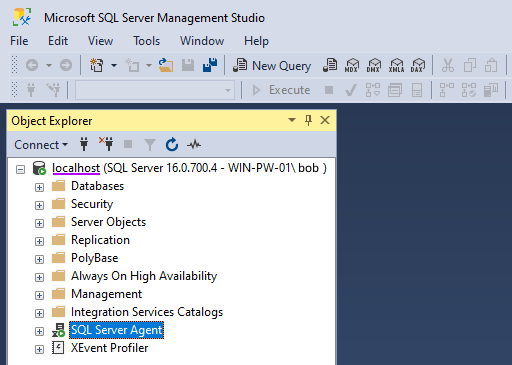
Task: Click the Parse checkmark icon
Action: tap(351, 90)
